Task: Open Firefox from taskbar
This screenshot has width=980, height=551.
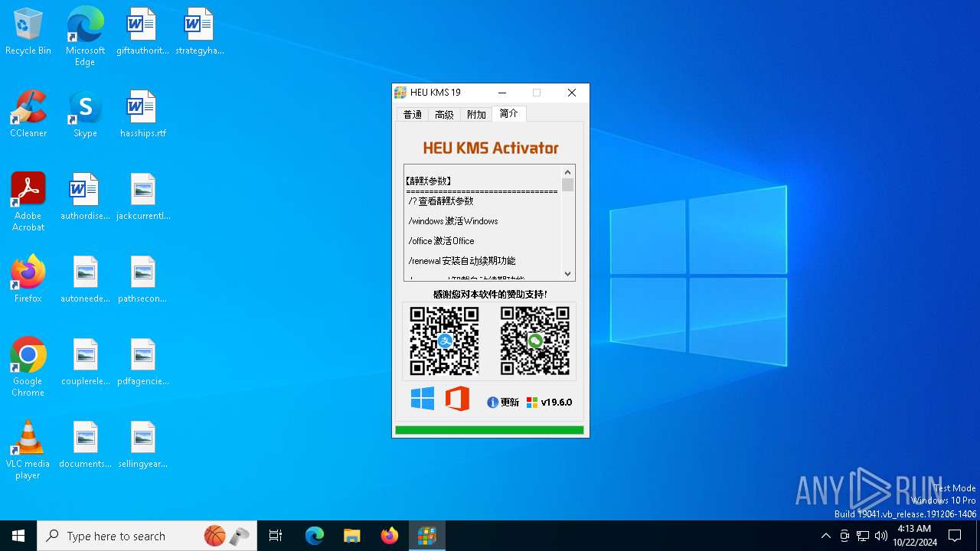Action: tap(390, 536)
